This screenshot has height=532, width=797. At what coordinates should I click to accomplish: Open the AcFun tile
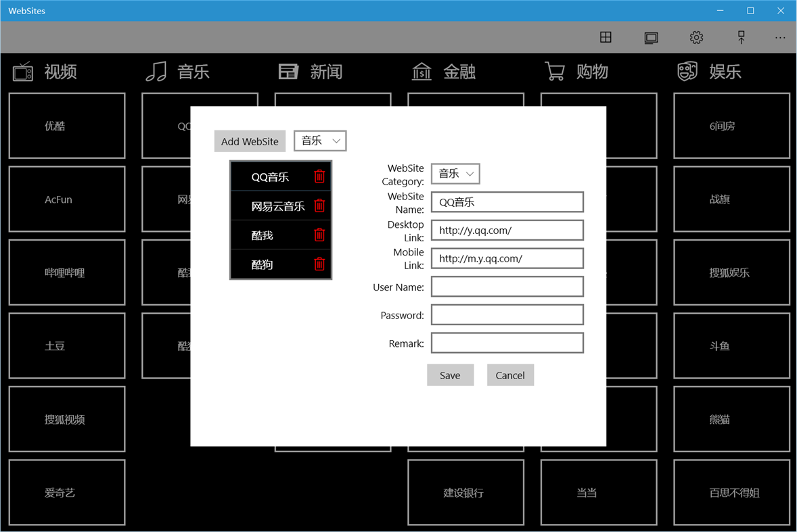coord(66,199)
